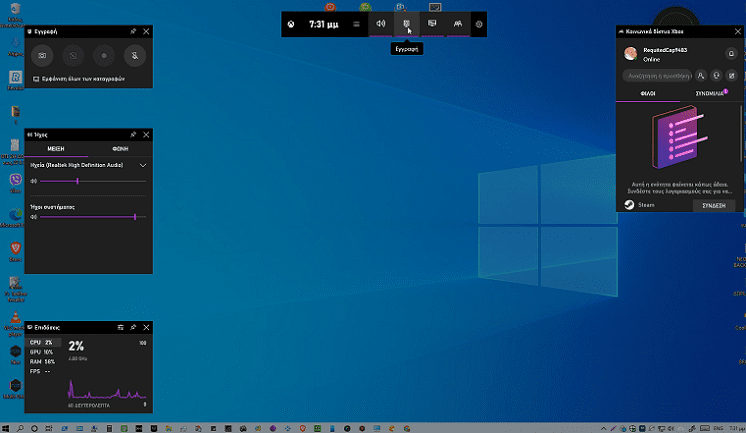The height and width of the screenshot is (433, 746).
Task: Pin the Ήχος audio widget
Action: 133,135
